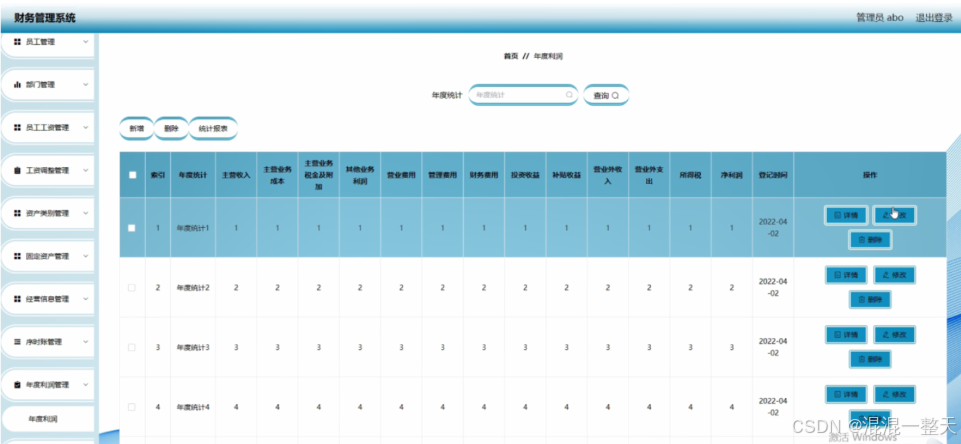
Task: Click 修改 for row 年度统计1
Action: click(894, 215)
